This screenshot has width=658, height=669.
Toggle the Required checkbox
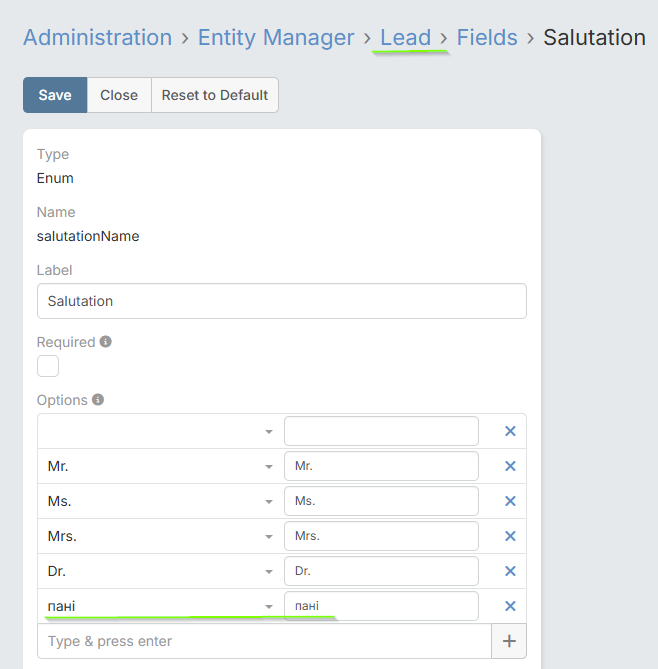pyautogui.click(x=48, y=366)
